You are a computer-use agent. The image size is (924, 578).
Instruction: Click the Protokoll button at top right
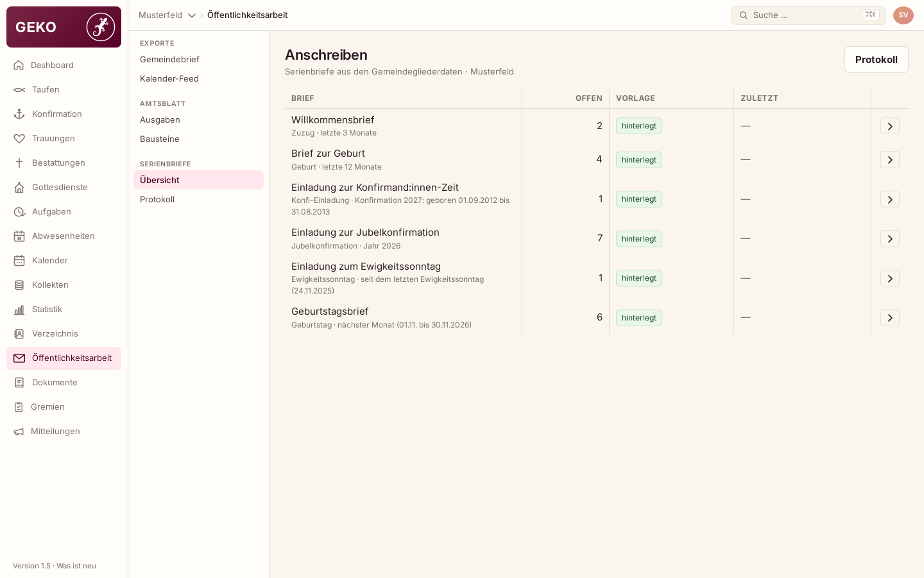click(877, 60)
